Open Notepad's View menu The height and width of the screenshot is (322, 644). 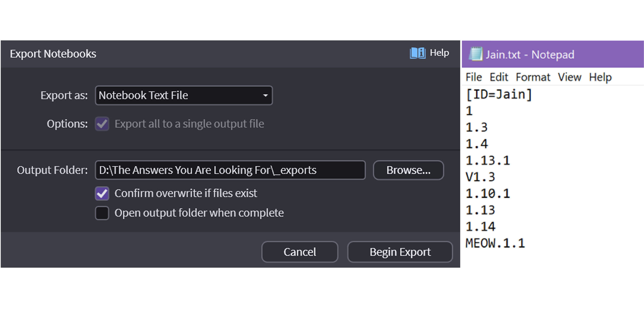coord(570,77)
